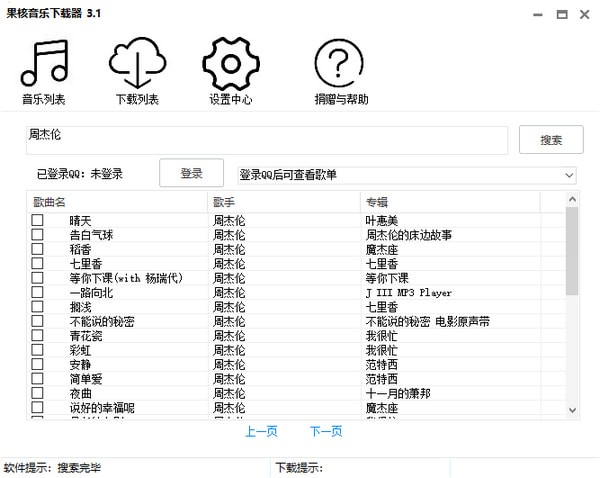The height and width of the screenshot is (478, 600).
Task: Tick the checkbox for 说好的幸福呢
Action: pos(37,407)
